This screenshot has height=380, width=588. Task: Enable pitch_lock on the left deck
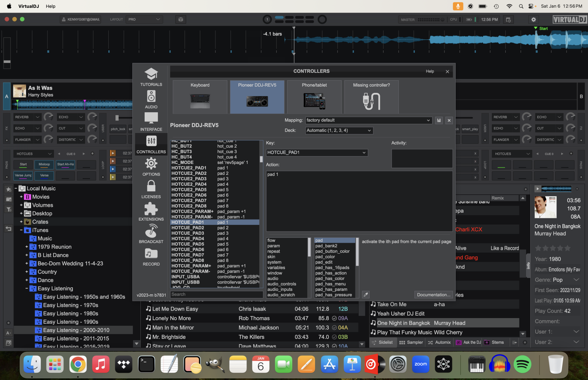pos(118,129)
